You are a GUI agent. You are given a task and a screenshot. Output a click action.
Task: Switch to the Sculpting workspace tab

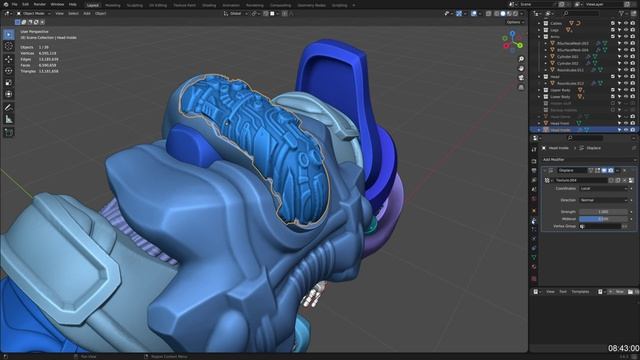click(x=134, y=5)
